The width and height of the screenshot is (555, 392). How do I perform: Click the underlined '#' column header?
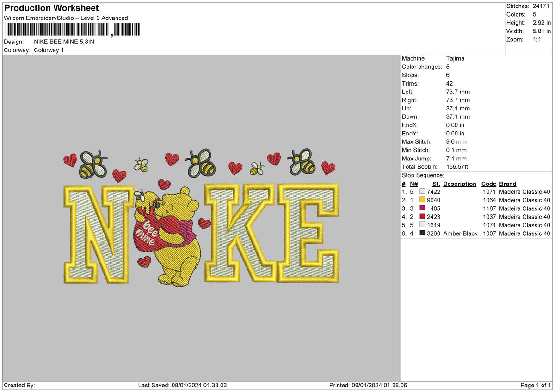click(404, 184)
